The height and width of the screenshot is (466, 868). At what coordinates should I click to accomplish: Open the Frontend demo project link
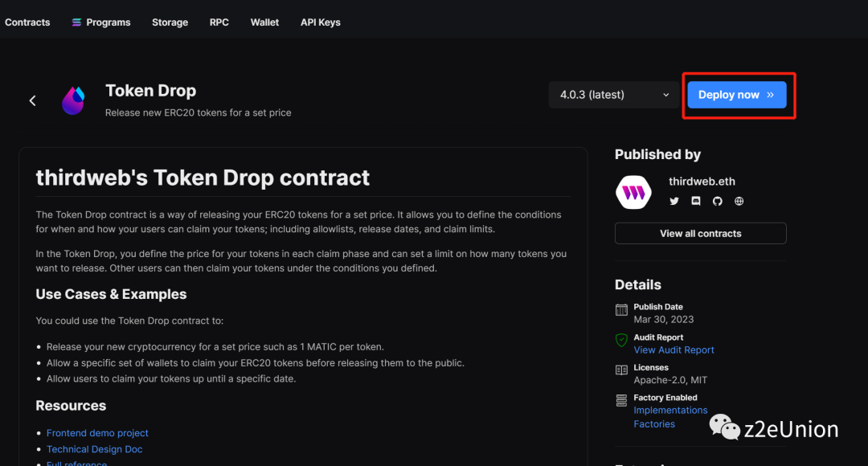(97, 433)
